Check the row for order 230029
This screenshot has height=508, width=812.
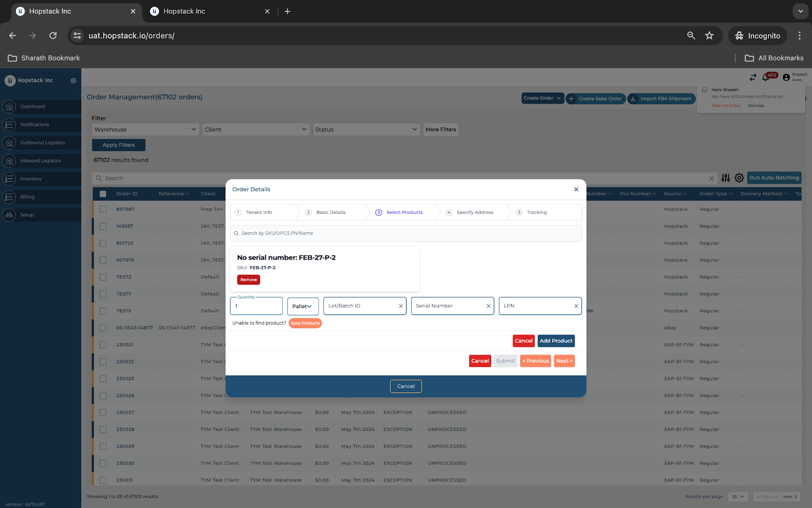(x=103, y=447)
